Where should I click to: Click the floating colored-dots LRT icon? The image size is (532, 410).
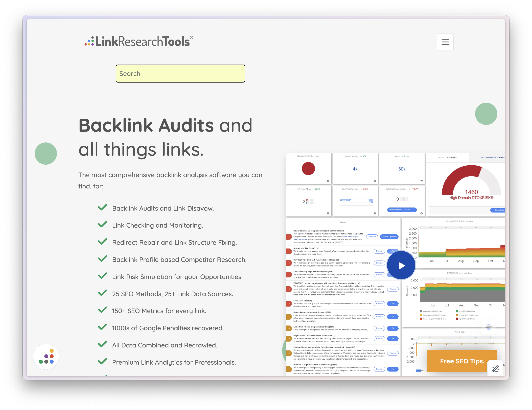(46, 357)
